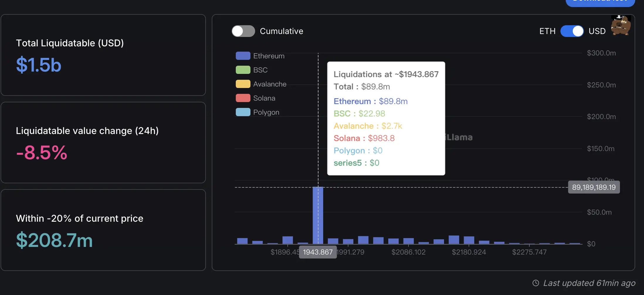This screenshot has width=644, height=295.
Task: Click the yellow Avalanche legend swatch
Action: (243, 84)
